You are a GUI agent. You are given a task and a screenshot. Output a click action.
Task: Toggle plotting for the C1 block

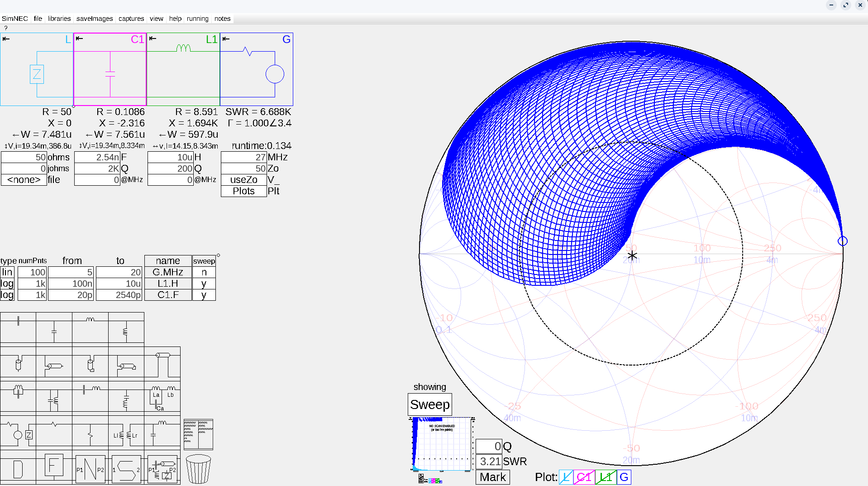pos(584,477)
